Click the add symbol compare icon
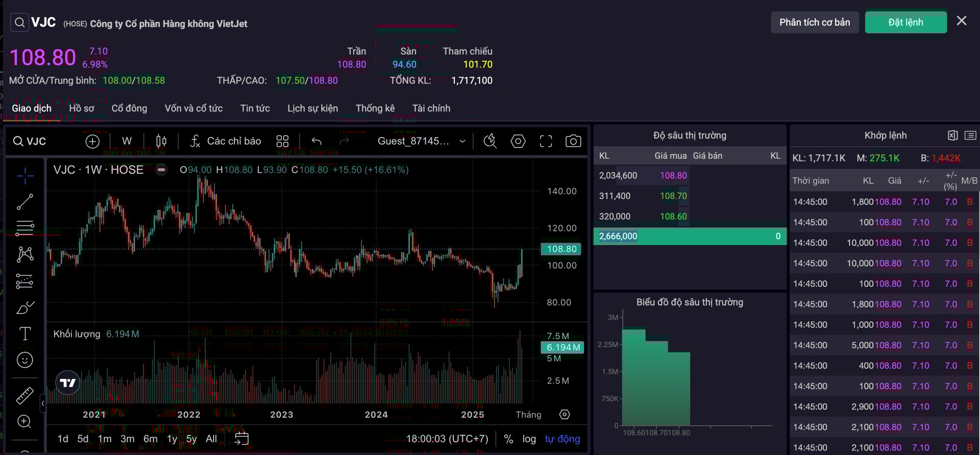The image size is (980, 455). 92,141
